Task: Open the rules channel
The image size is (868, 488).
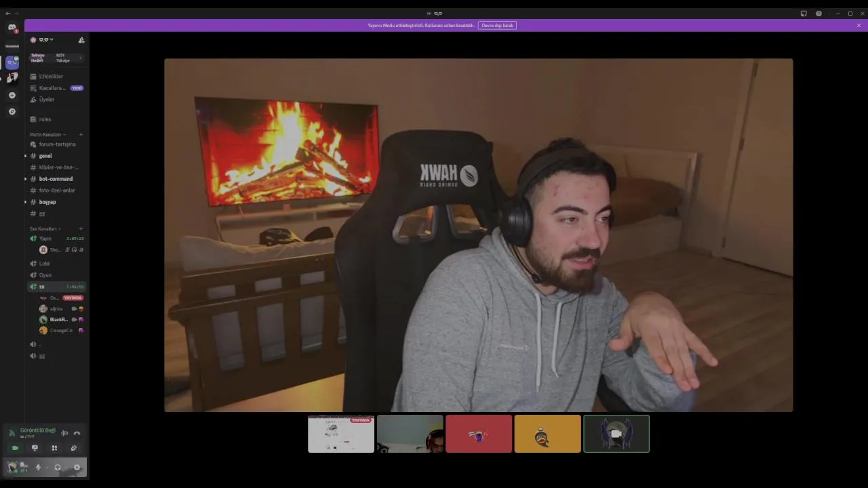Action: click(56, 119)
